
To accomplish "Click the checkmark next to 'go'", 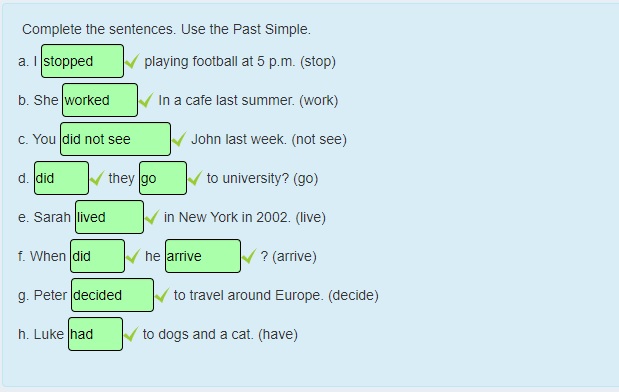I will point(195,178).
